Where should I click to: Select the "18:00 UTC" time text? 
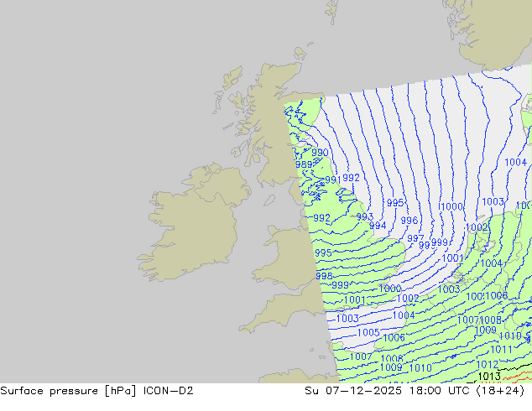click(x=439, y=391)
